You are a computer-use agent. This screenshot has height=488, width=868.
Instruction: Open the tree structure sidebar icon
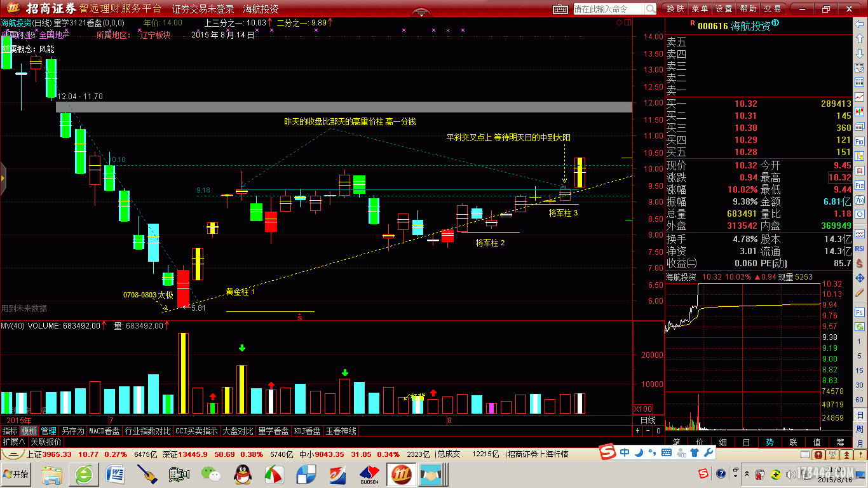(x=860, y=156)
